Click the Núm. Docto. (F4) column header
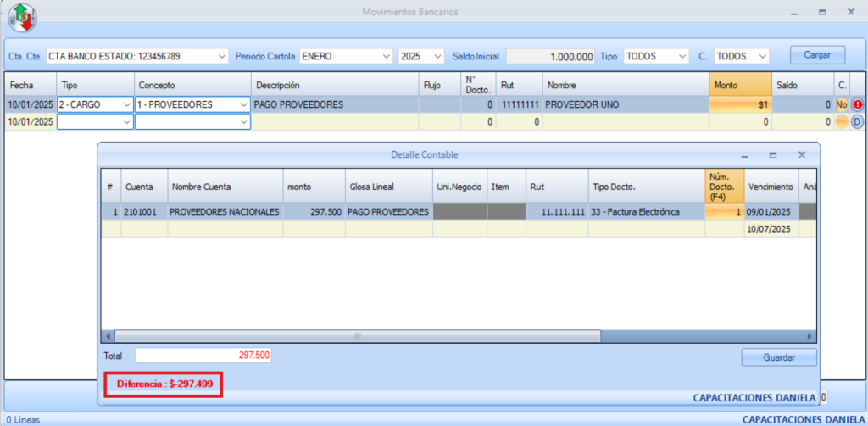868x426 pixels. pyautogui.click(x=724, y=187)
